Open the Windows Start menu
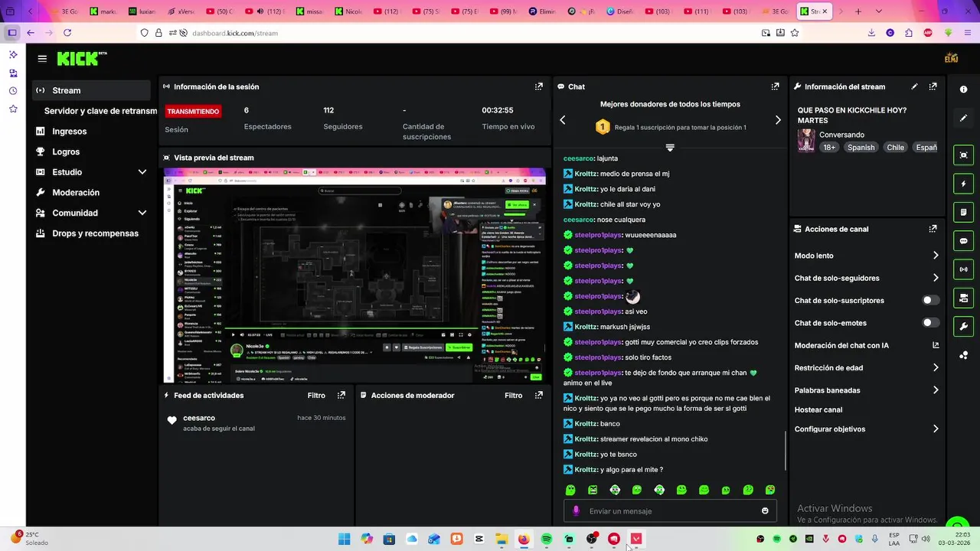This screenshot has height=551, width=980. point(344,539)
